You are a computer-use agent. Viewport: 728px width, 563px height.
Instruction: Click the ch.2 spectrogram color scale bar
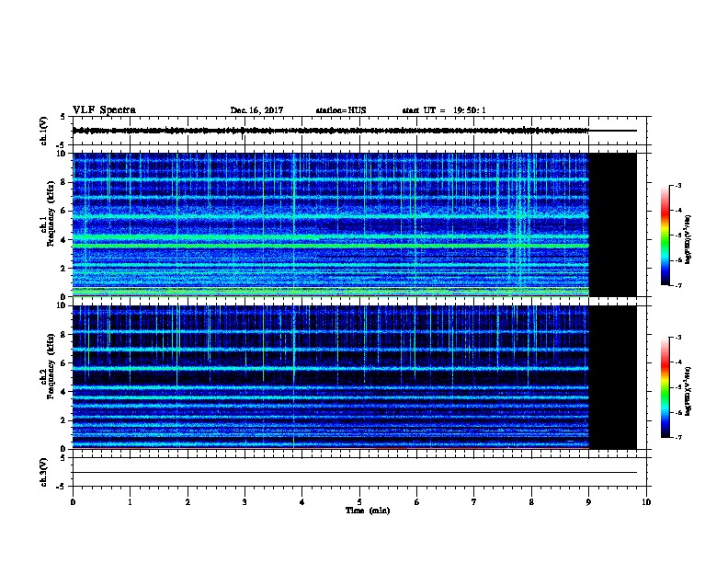point(665,387)
